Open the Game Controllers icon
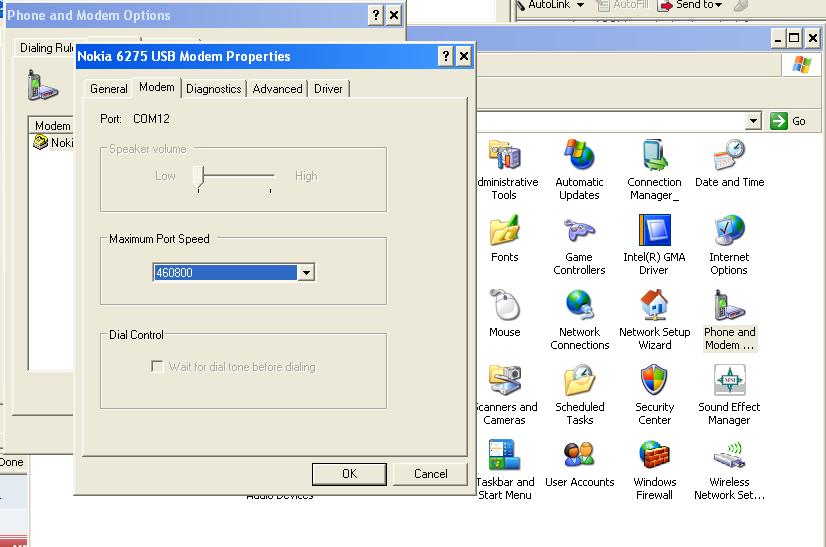Viewport: 826px width, 547px height. pos(579,232)
